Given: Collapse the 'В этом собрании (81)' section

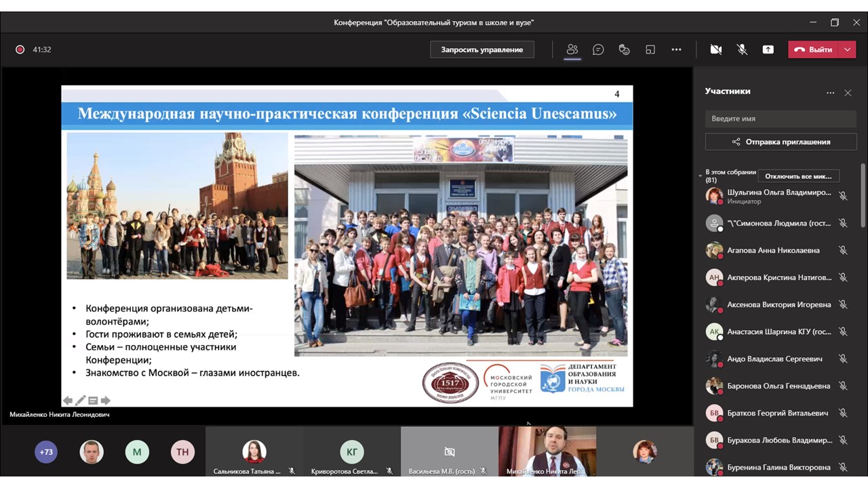Looking at the screenshot, I should tap(701, 174).
